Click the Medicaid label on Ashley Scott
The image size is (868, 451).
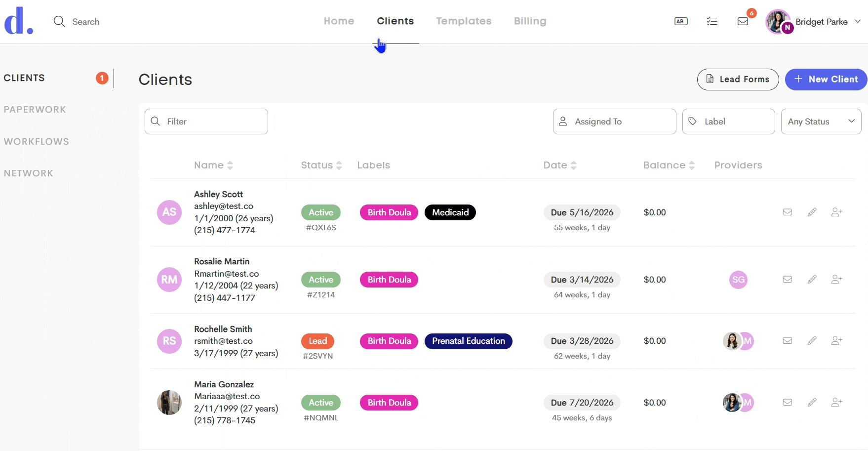click(450, 212)
